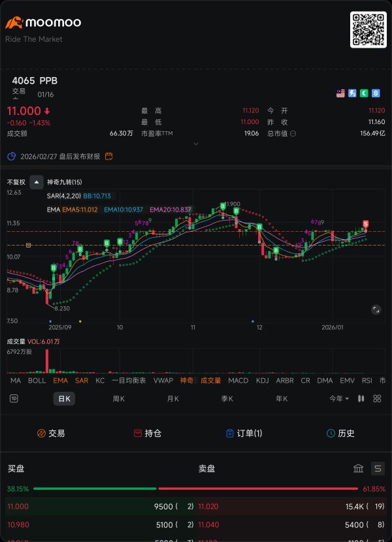Switch sub-chart to MACD
This screenshot has height=542, width=392.
pyautogui.click(x=238, y=381)
